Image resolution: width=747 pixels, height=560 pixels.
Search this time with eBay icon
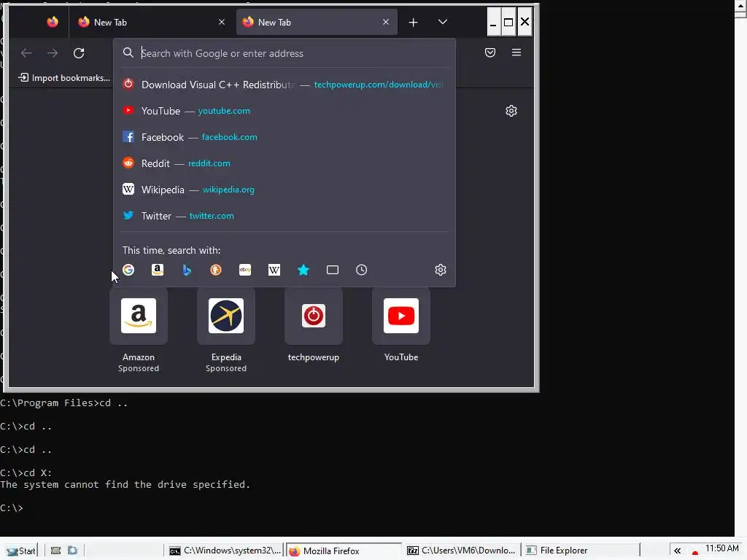[245, 270]
